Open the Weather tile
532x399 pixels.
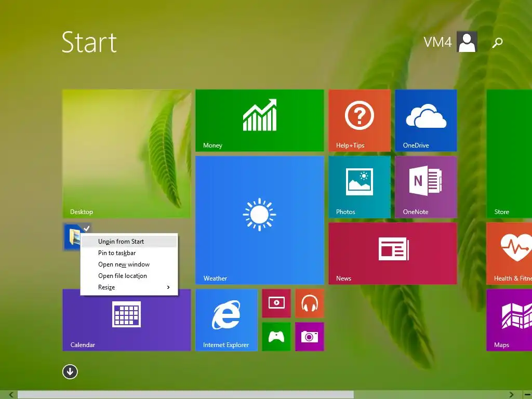click(x=260, y=220)
